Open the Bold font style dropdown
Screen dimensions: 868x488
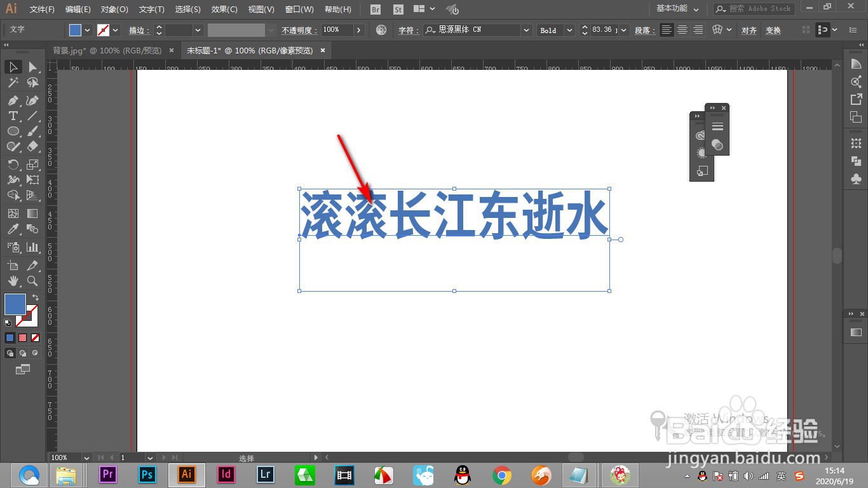point(569,30)
